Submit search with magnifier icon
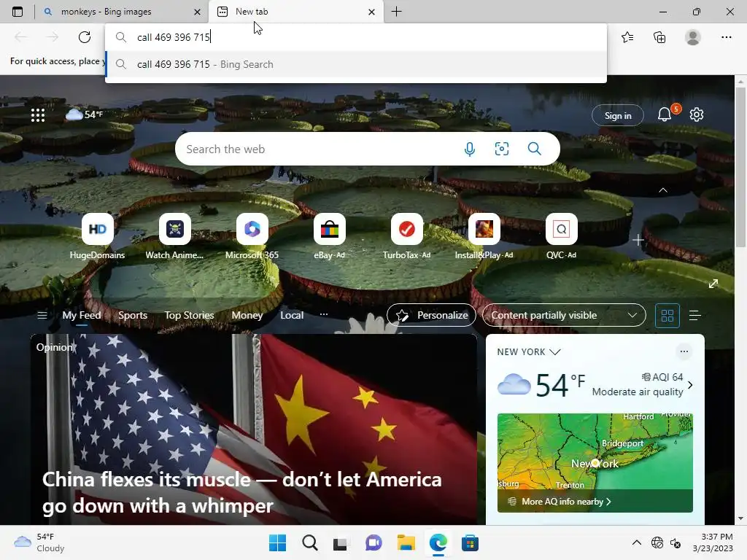The image size is (747, 560). (535, 149)
